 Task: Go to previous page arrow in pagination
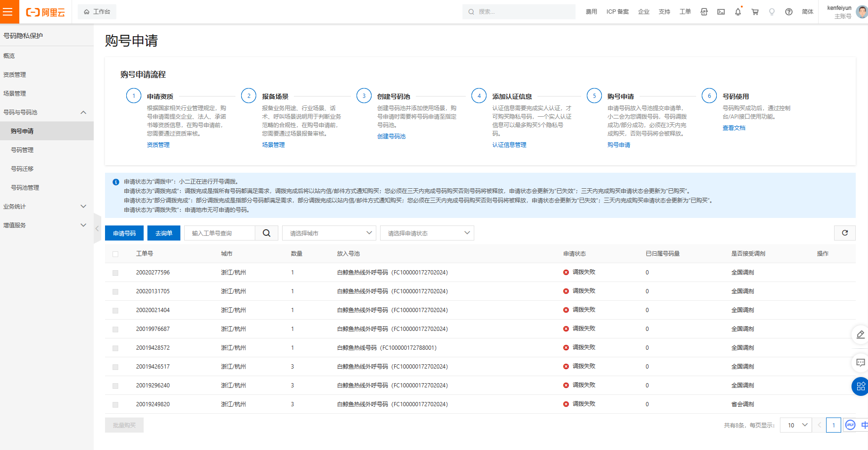[x=819, y=425]
